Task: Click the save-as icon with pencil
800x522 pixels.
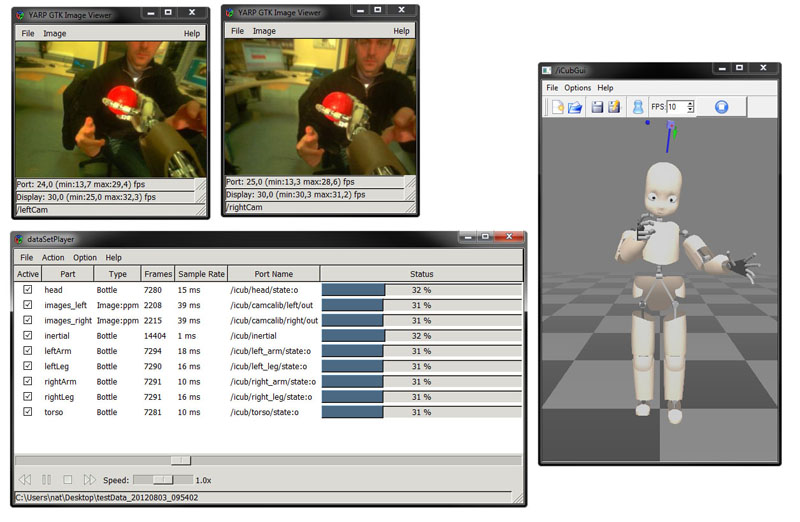Action: [614, 107]
